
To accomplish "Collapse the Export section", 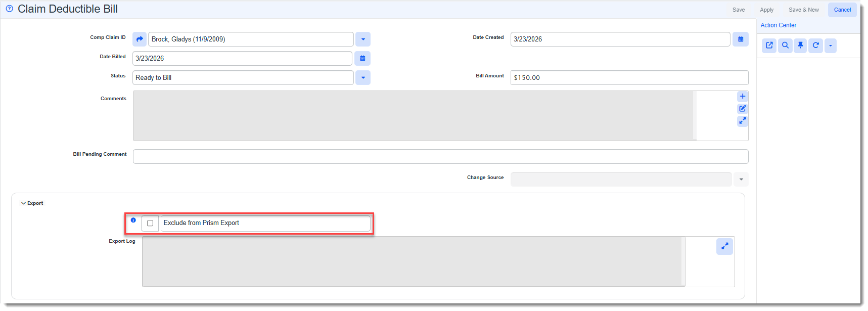I will click(x=24, y=203).
